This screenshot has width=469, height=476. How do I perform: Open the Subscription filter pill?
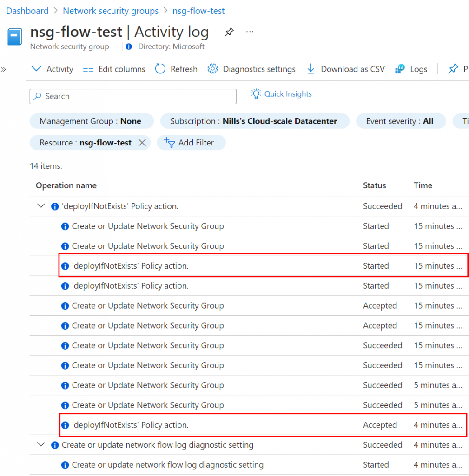tap(254, 121)
